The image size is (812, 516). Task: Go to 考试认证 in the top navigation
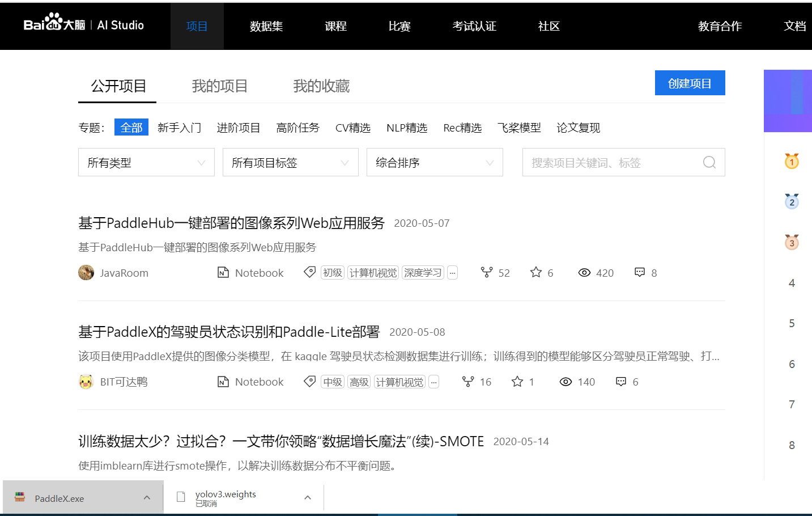[474, 26]
